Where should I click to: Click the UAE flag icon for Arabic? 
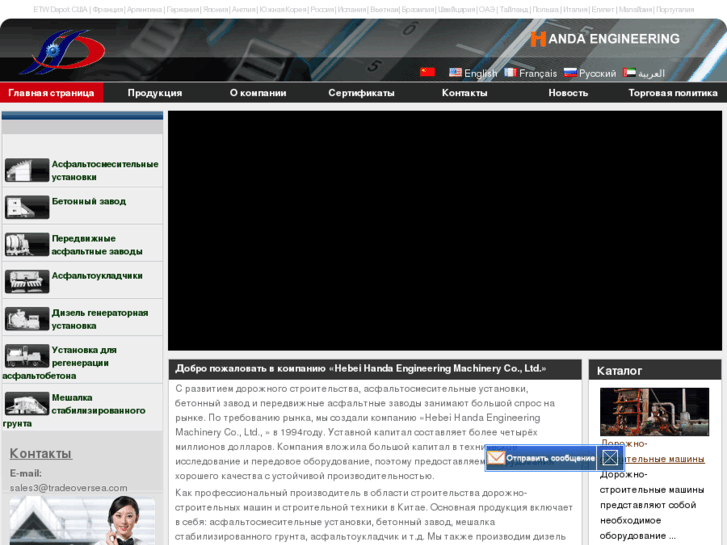[629, 72]
